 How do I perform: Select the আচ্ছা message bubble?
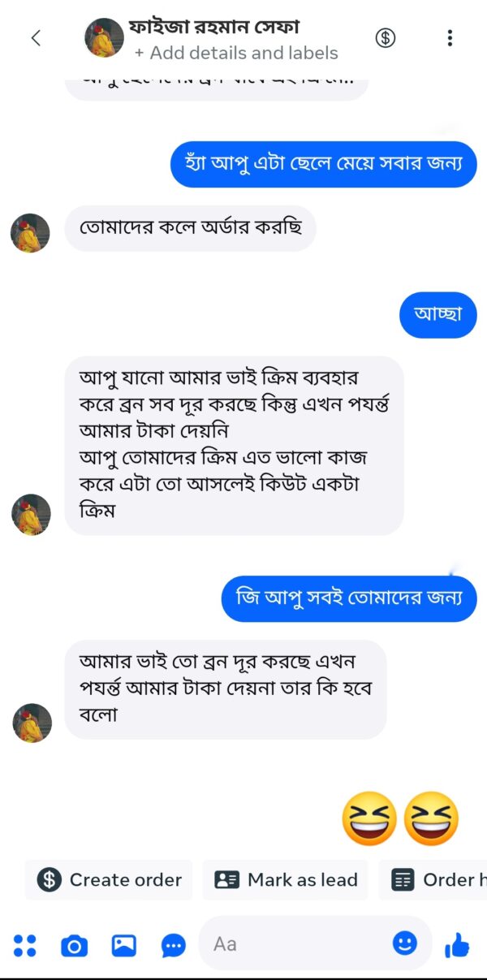coord(437,314)
